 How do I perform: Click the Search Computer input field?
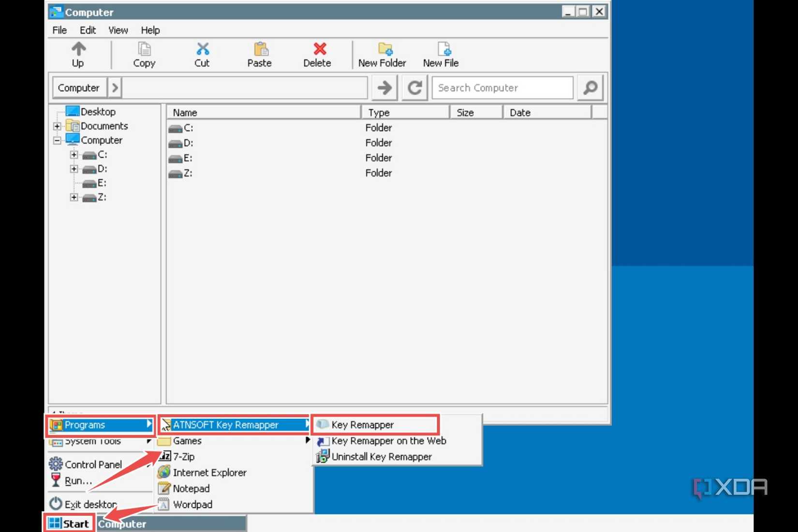click(x=502, y=88)
